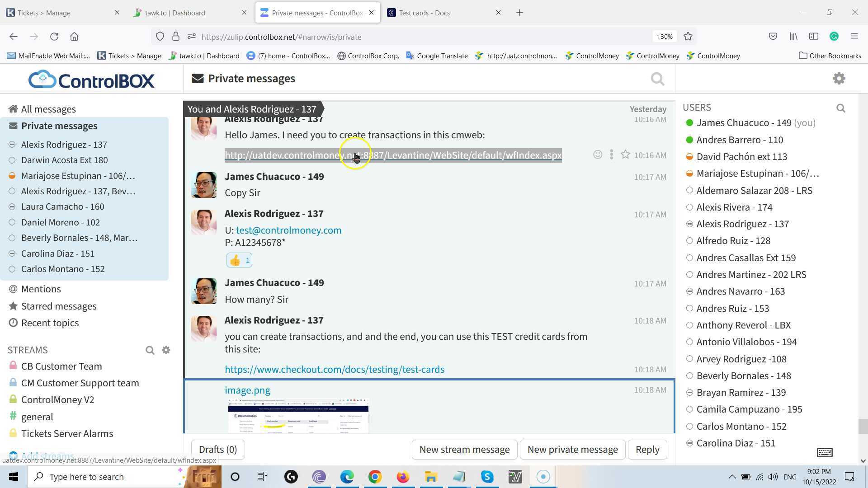Open stream settings gear icon

click(x=166, y=350)
